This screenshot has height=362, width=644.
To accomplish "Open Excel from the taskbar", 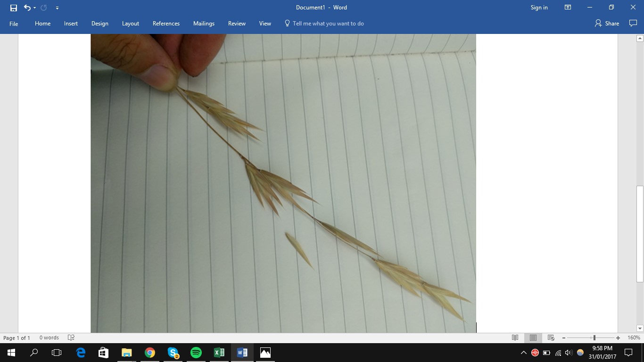I will pos(219,353).
